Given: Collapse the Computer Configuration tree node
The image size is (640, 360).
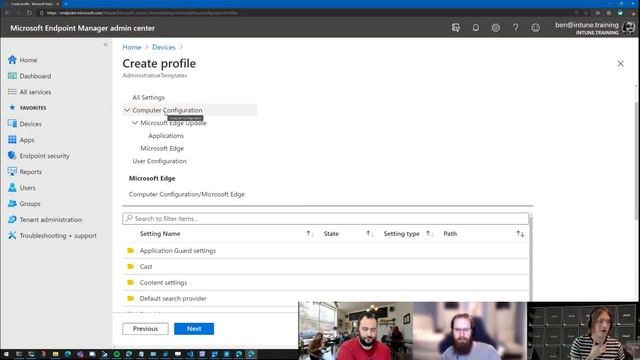Looking at the screenshot, I should click(x=127, y=110).
